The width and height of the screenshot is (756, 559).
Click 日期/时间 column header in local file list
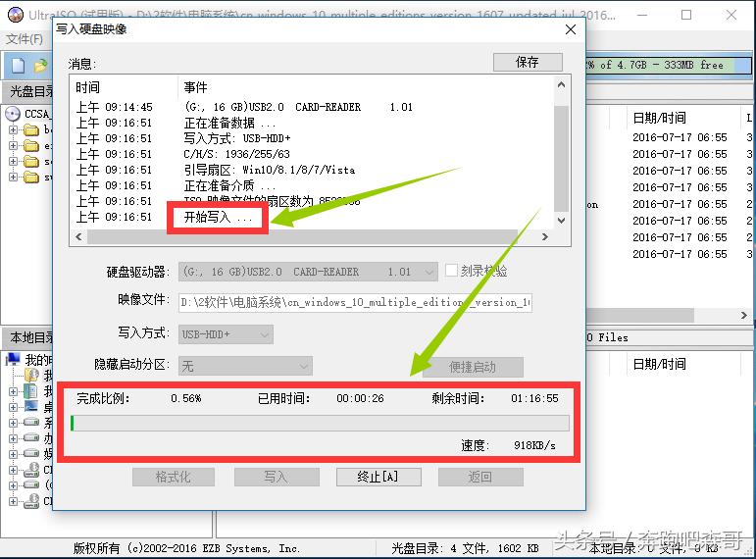point(660,364)
